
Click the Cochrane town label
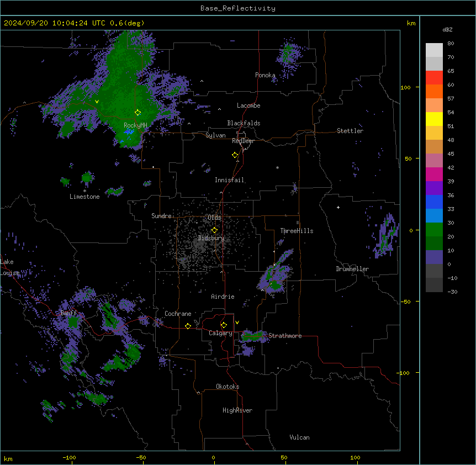(x=178, y=314)
